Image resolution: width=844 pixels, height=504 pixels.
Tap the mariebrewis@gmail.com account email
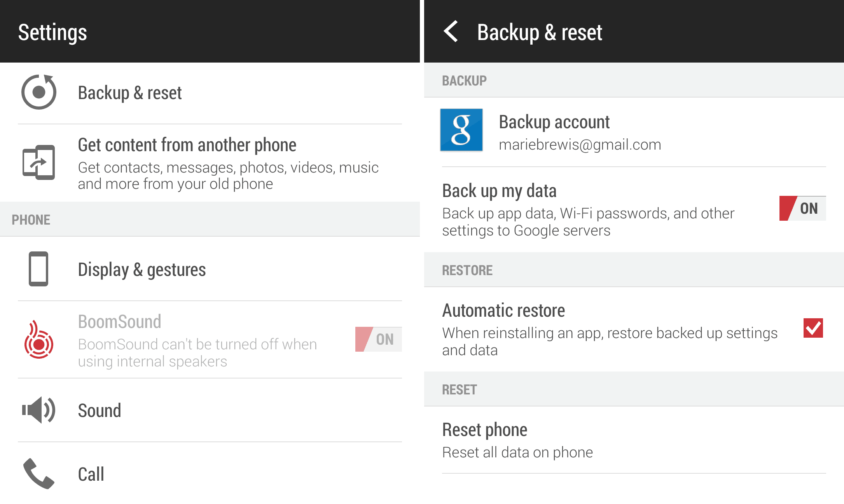point(580,145)
